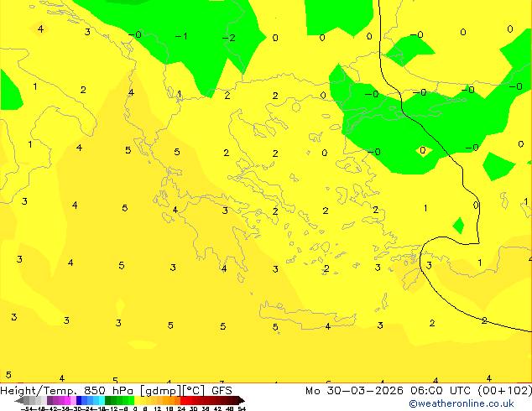The height and width of the screenshot is (411, 532).
Task: Click the Crete island outline on the map
Action: (307, 317)
